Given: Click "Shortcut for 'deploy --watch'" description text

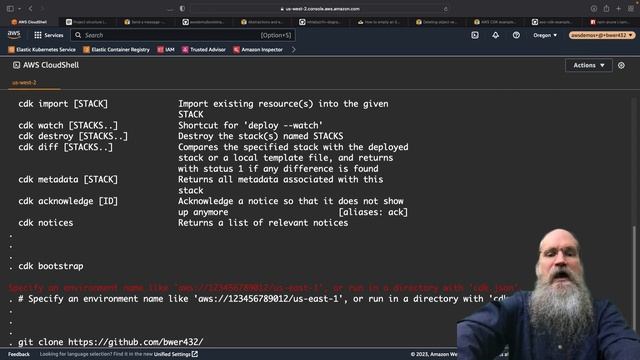Looking at the screenshot, I should click(250, 125).
